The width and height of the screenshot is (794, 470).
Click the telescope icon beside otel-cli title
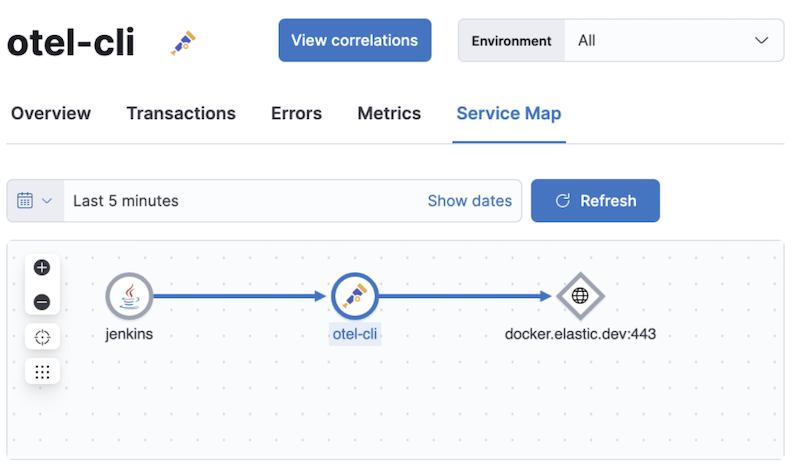pyautogui.click(x=183, y=42)
